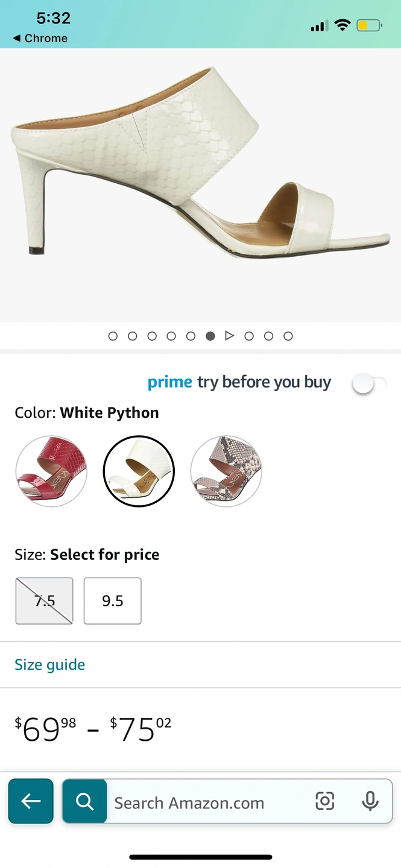401x868 pixels.
Task: Tap the video play indicator icon
Action: (x=229, y=336)
